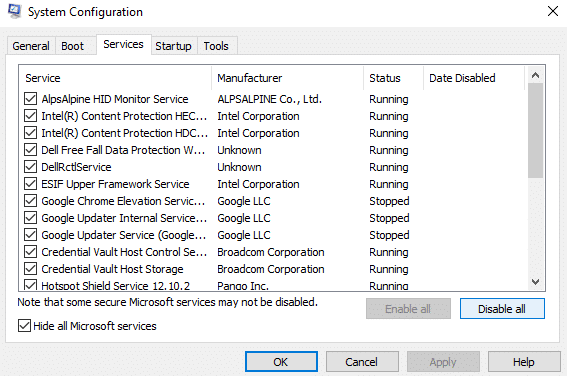Screen dimensions: 567x376
Task: Toggle Hide all Microsoft services checkbox
Action: [x=24, y=326]
